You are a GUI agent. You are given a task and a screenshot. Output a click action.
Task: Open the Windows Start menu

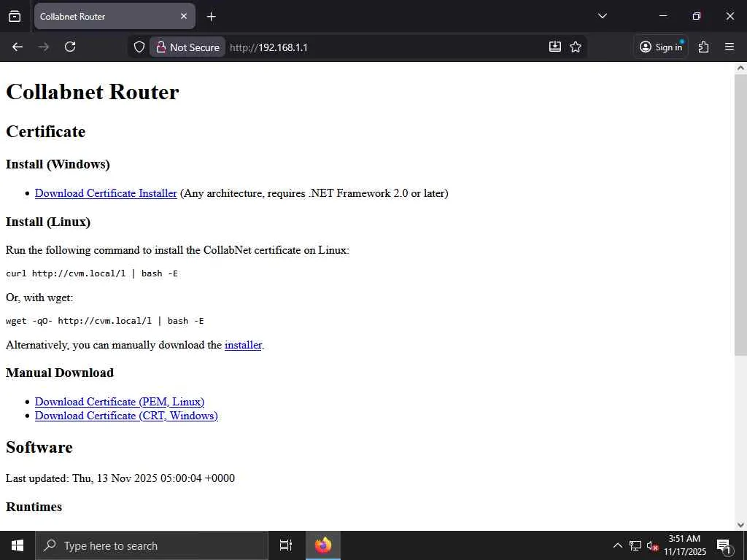point(18,545)
